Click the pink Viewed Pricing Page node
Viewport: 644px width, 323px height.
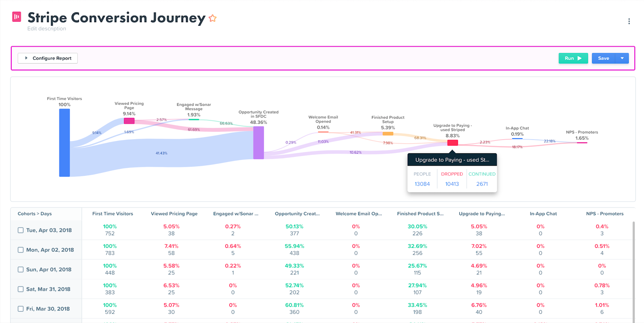129,121
